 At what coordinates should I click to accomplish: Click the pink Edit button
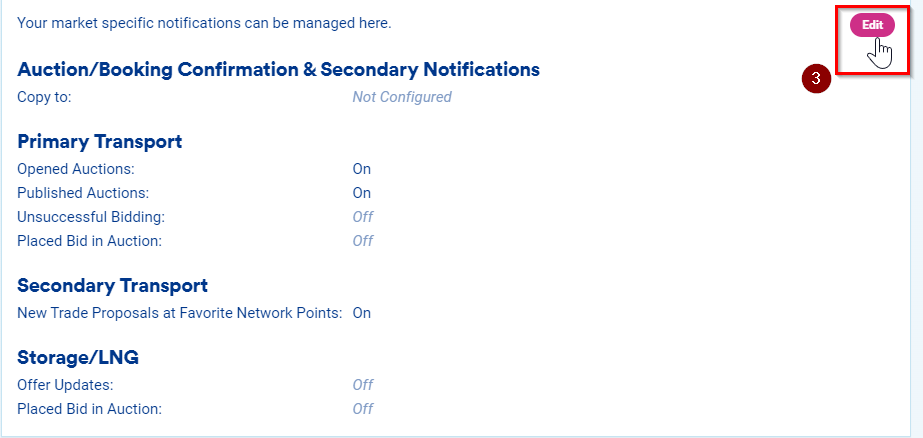(872, 25)
